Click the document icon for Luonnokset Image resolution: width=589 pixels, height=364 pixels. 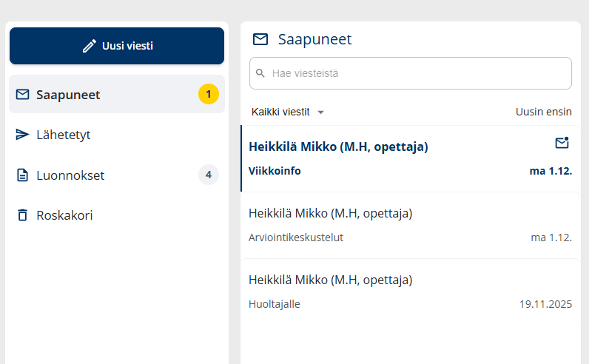point(22,175)
